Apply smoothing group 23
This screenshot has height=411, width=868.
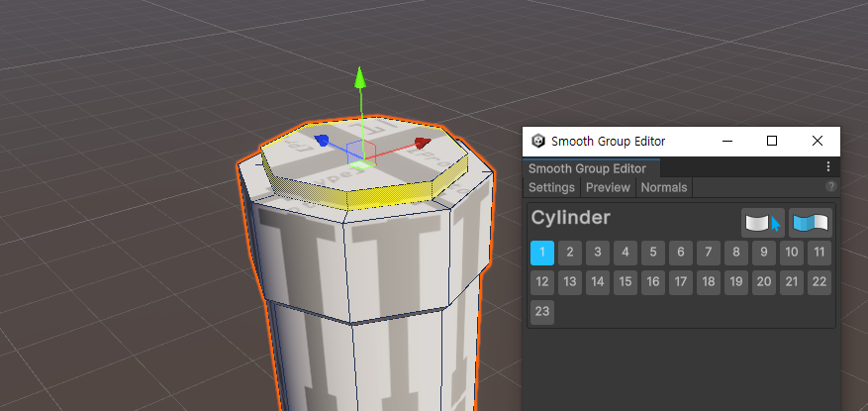(x=542, y=312)
